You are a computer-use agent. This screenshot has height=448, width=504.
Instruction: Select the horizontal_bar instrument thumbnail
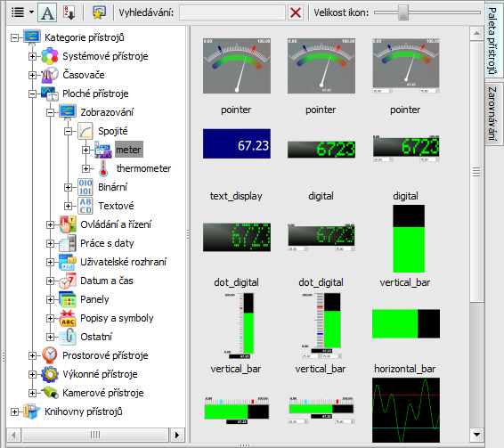click(406, 323)
